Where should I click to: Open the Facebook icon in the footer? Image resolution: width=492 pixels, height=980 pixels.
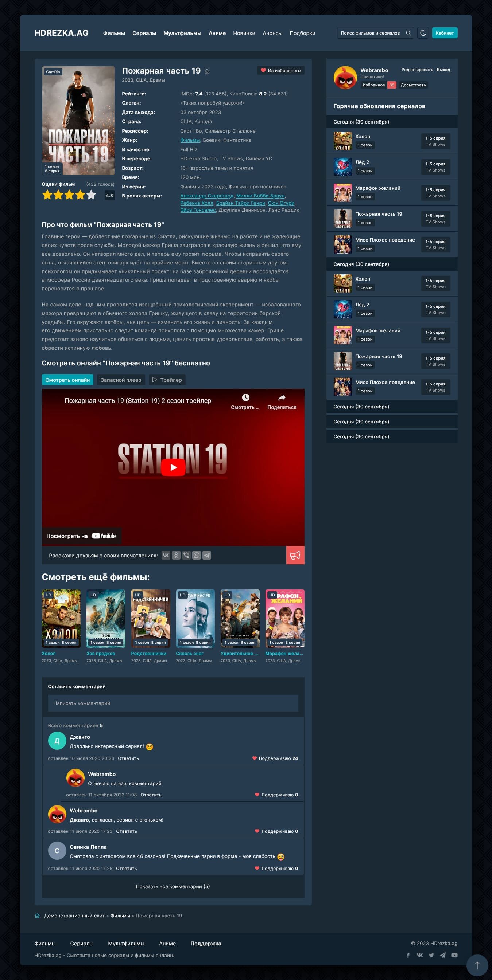(408, 955)
